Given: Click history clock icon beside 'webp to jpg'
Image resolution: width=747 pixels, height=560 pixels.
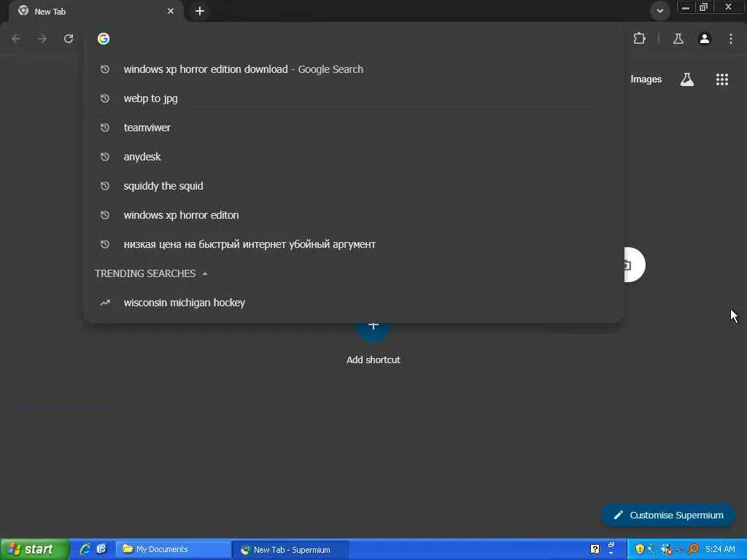Looking at the screenshot, I should tap(105, 98).
